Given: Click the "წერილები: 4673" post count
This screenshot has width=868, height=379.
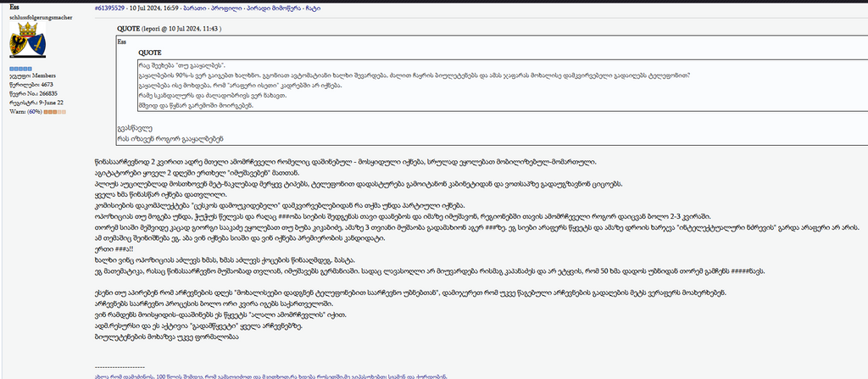Looking at the screenshot, I should pos(31,85).
